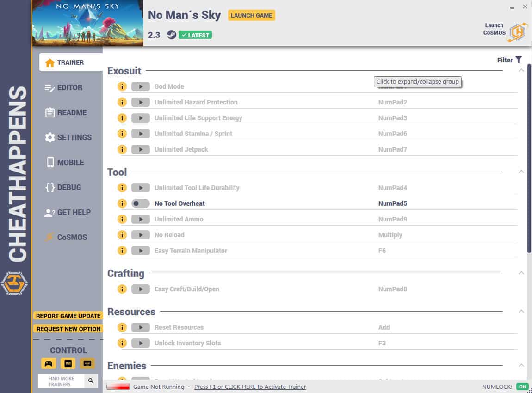Click Report Game Update

point(68,316)
